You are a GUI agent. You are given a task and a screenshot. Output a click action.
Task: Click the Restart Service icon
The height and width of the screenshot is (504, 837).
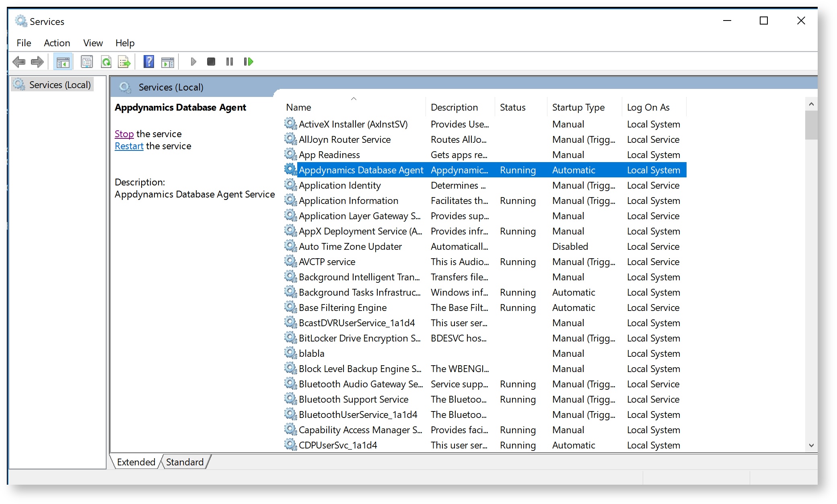coord(249,62)
